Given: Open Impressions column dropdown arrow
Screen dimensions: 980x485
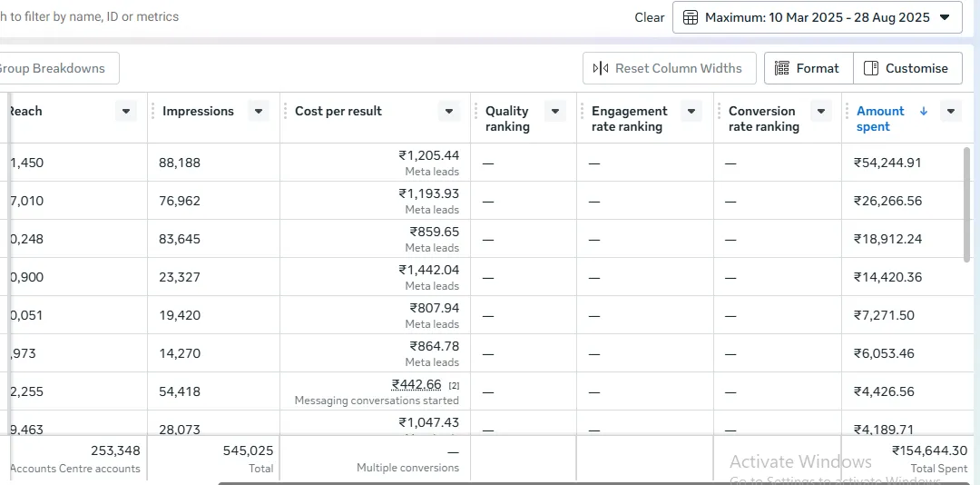Looking at the screenshot, I should (258, 112).
